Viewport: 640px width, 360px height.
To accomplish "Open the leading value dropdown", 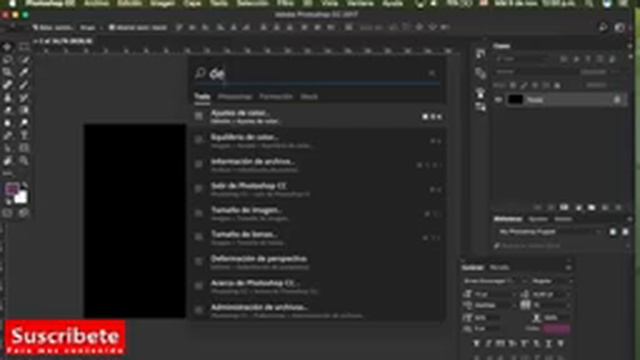I will 550,294.
